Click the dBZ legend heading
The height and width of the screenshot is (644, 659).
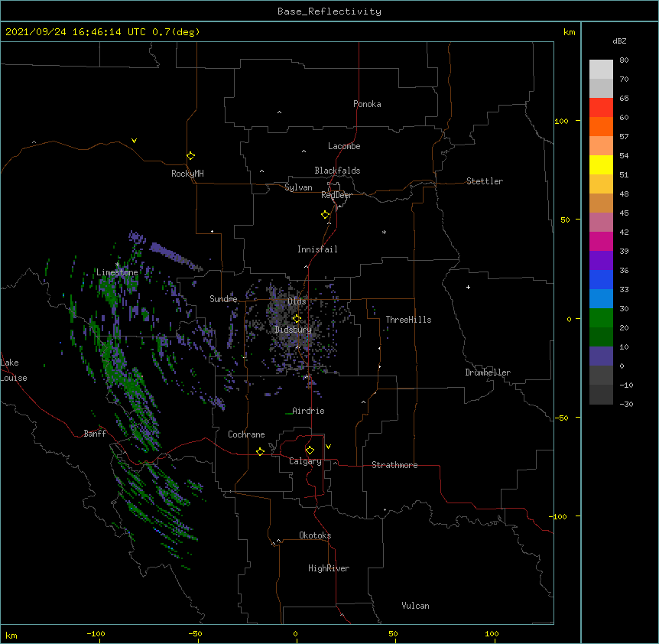coord(619,41)
